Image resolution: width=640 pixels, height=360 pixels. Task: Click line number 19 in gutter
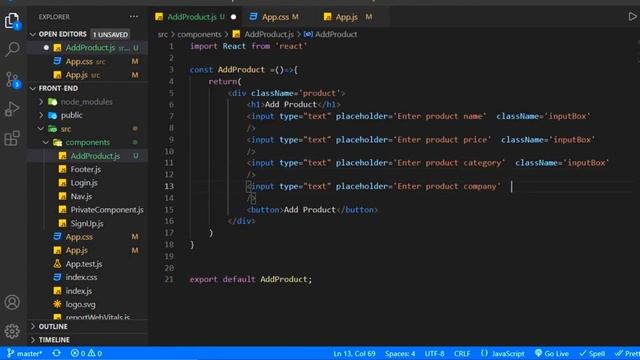[x=169, y=256]
